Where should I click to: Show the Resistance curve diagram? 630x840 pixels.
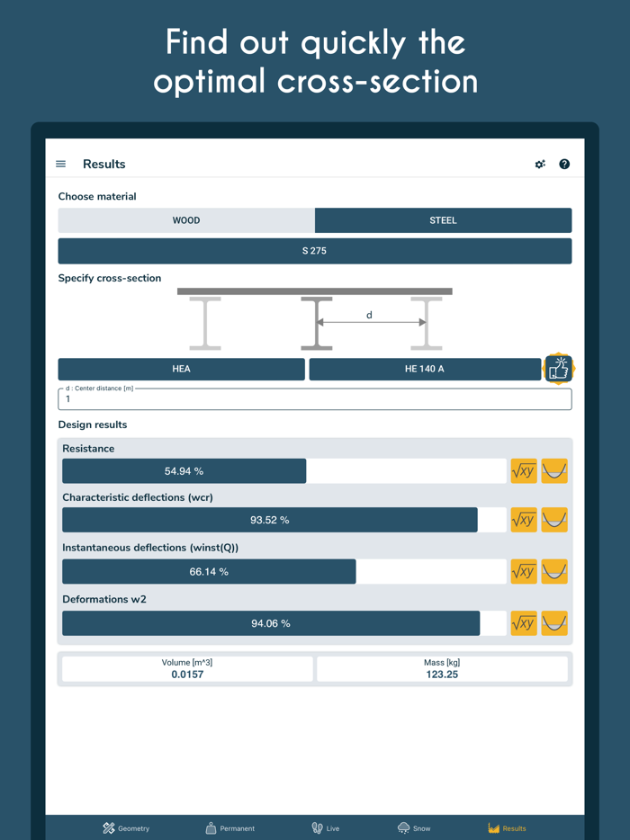click(554, 471)
